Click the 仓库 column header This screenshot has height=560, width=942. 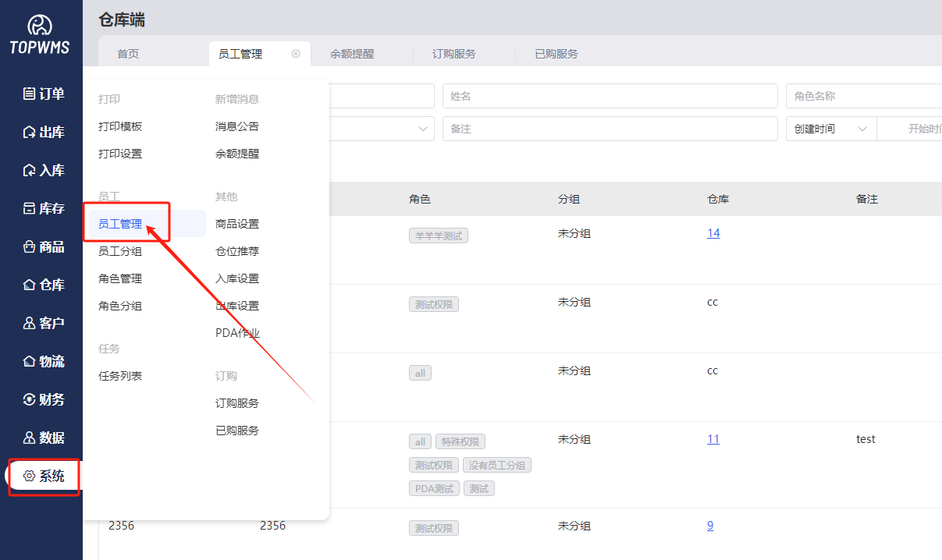(718, 199)
